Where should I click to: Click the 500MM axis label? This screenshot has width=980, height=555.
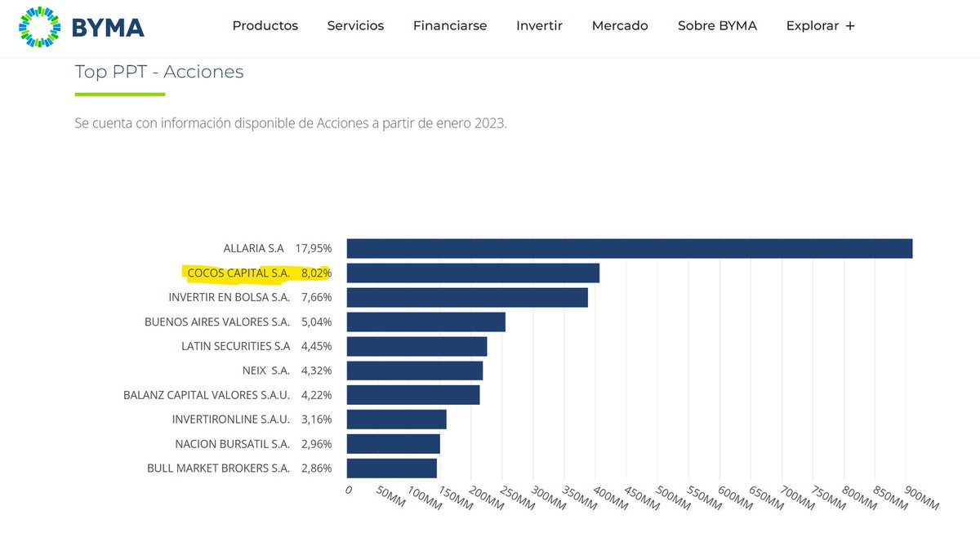pos(675,498)
